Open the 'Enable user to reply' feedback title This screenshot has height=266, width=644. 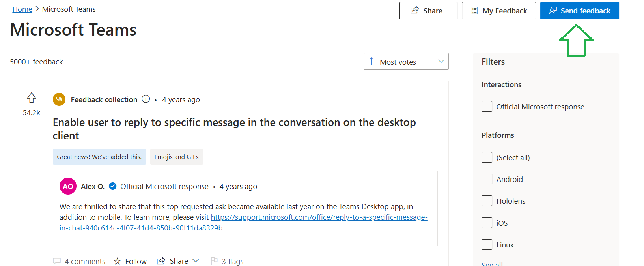click(234, 129)
